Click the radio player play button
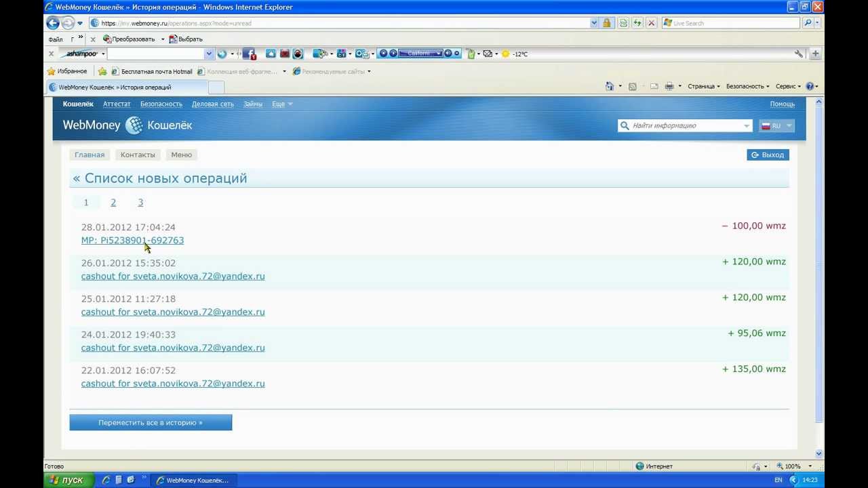 tap(393, 54)
